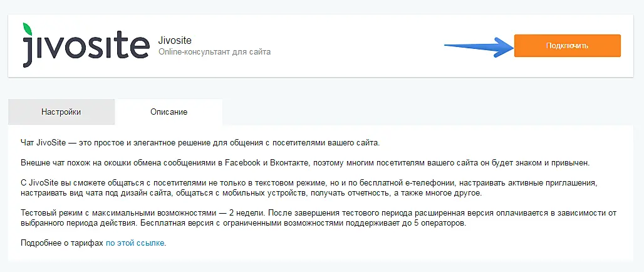Click the 'Подробнее о тарифах' text

coord(61,243)
